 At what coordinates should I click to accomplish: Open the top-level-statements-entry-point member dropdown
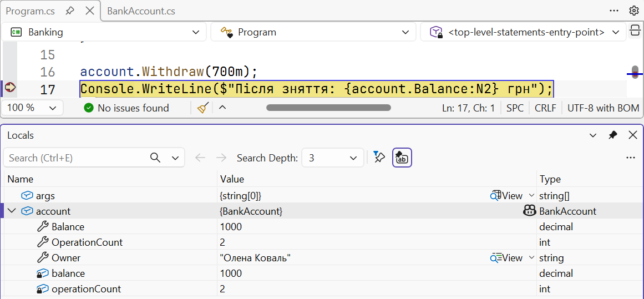pos(523,32)
